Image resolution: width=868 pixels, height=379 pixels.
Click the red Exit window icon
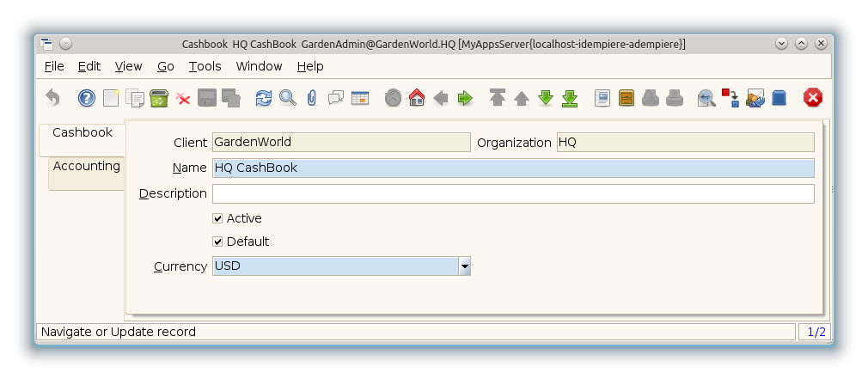812,98
